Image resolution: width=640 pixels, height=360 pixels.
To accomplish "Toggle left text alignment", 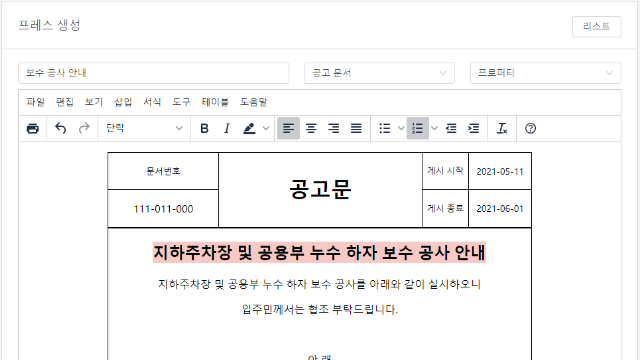I will [x=289, y=129].
